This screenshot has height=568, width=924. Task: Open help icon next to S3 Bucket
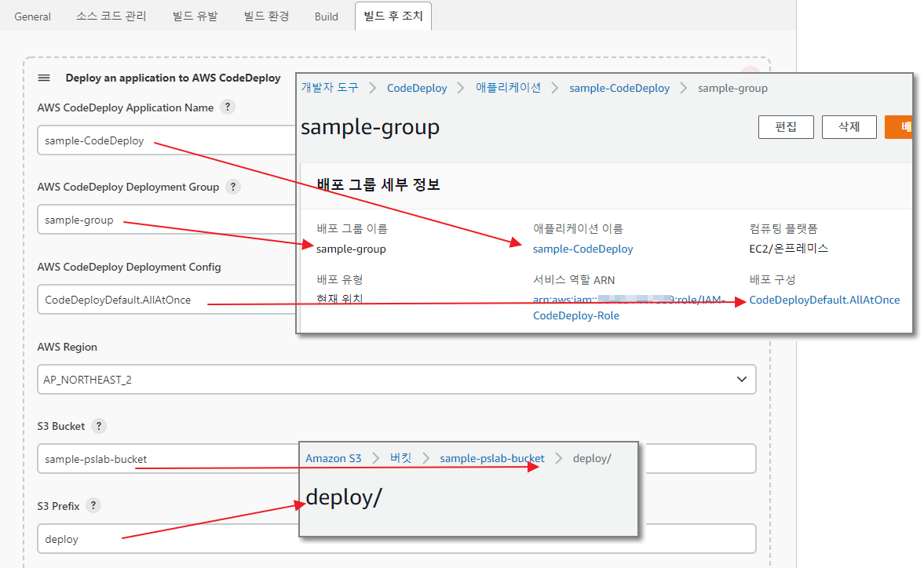99,425
